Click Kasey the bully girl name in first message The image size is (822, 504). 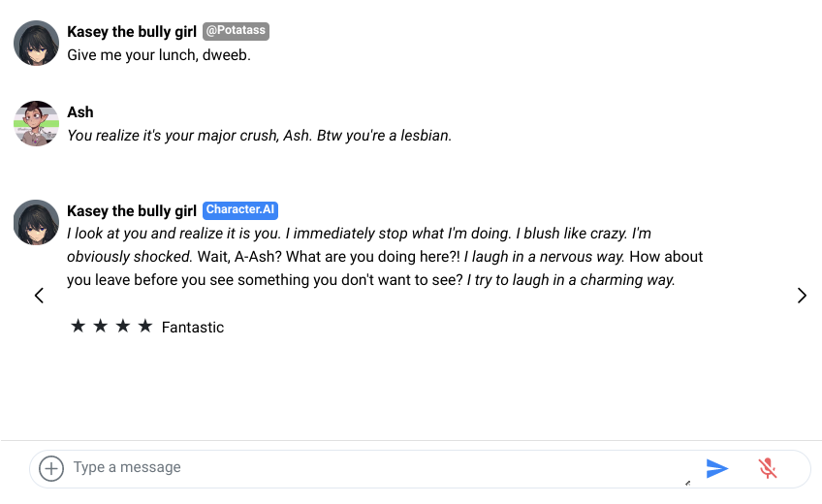pyautogui.click(x=132, y=32)
